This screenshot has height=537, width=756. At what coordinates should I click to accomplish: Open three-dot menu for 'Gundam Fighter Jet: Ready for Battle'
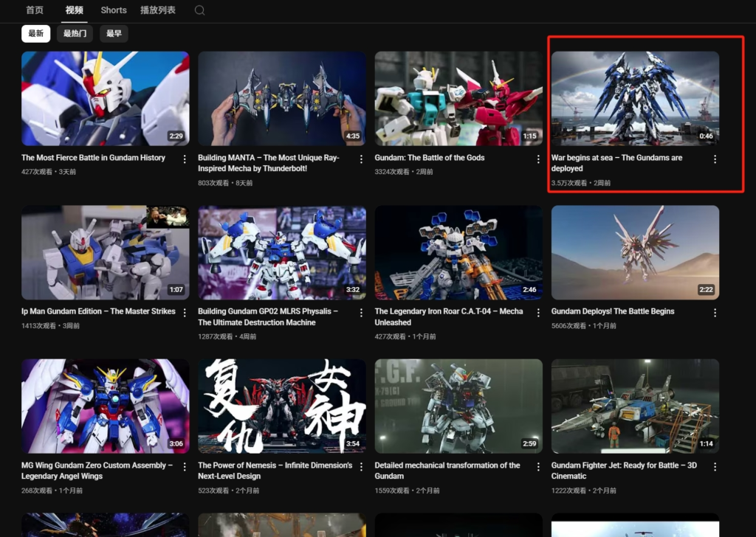tap(715, 467)
